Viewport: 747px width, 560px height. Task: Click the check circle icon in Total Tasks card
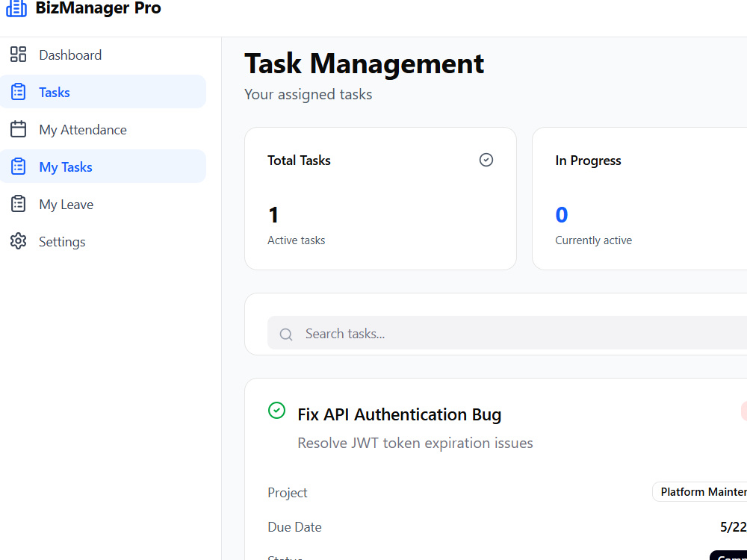486,160
